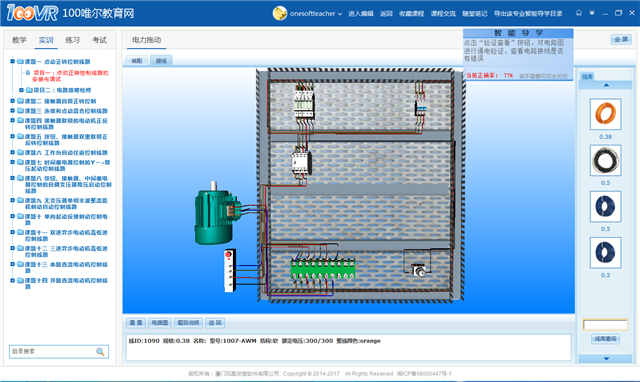The width and height of the screenshot is (640, 382).
Task: Click the 全屏 fullscreen button
Action: [x=621, y=39]
